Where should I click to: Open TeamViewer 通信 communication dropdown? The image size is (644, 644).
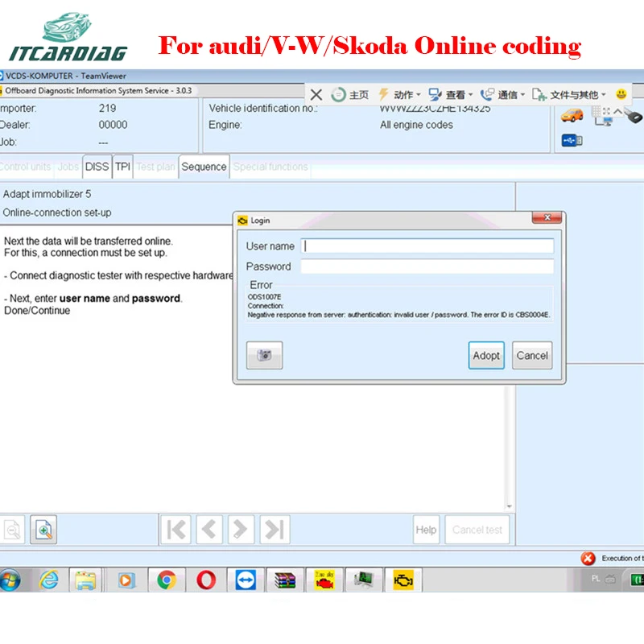coord(502,95)
